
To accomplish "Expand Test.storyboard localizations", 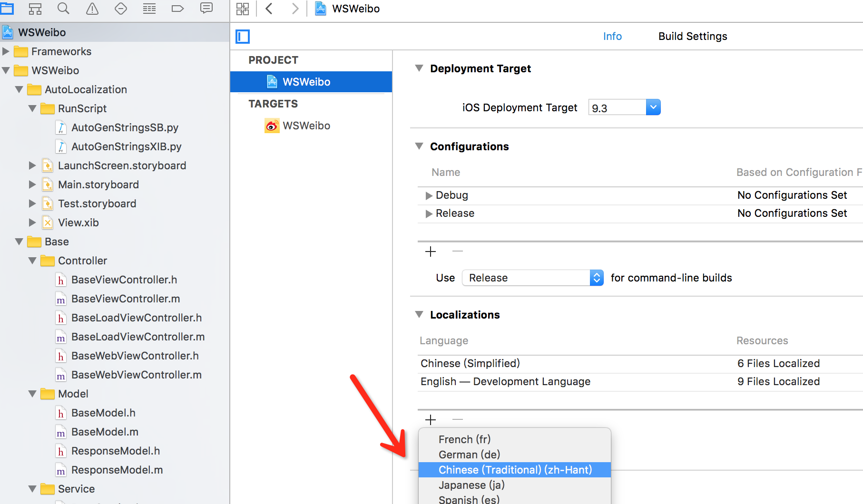I will [x=32, y=204].
